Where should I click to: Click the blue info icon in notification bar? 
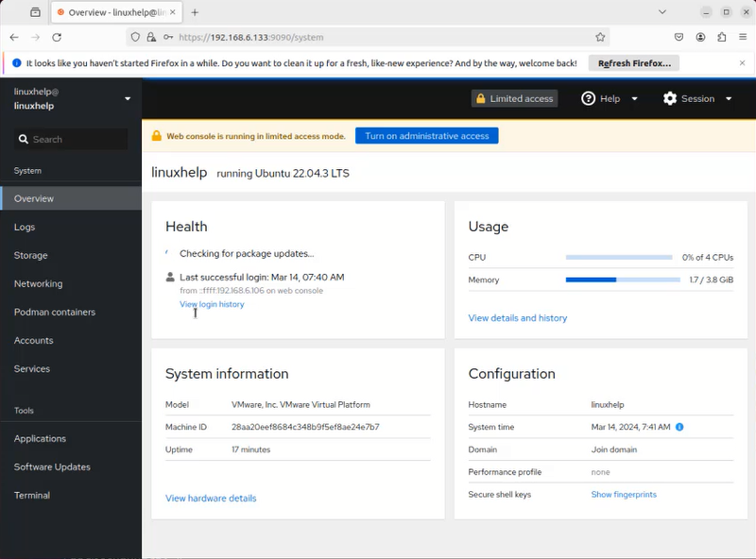pos(17,63)
